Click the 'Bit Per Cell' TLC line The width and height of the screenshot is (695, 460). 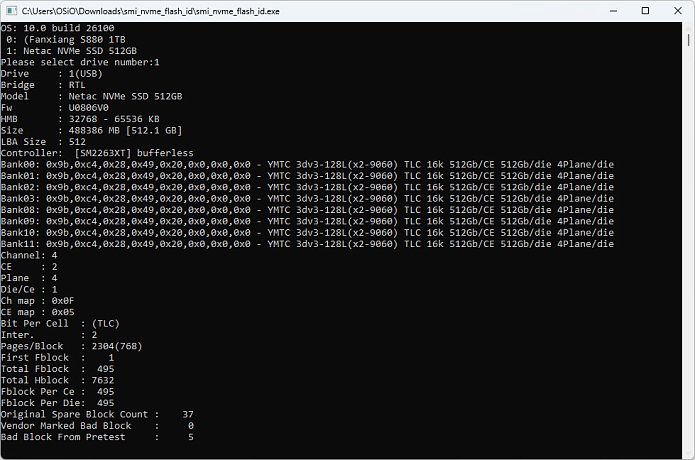click(60, 324)
